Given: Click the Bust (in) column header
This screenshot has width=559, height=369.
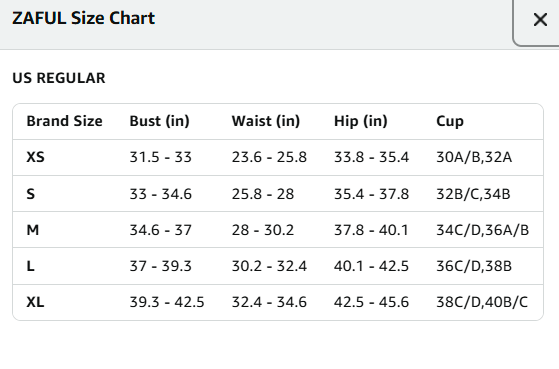Looking at the screenshot, I should tap(159, 121).
